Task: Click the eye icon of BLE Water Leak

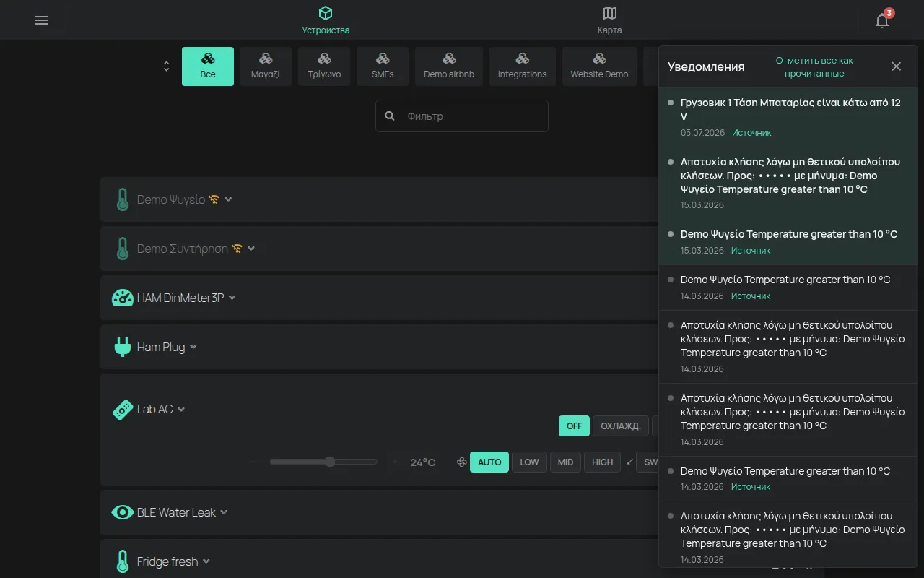Action: [123, 512]
